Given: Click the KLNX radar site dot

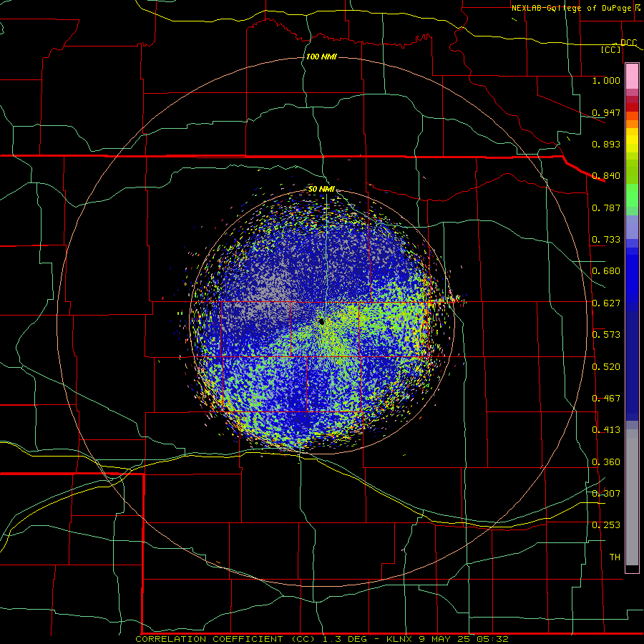Looking at the screenshot, I should tap(321, 321).
